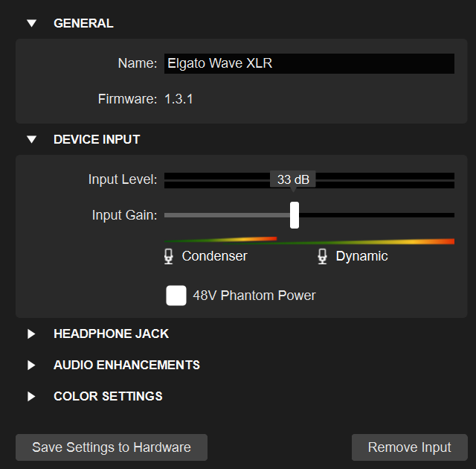Click the Name label

coord(138,63)
